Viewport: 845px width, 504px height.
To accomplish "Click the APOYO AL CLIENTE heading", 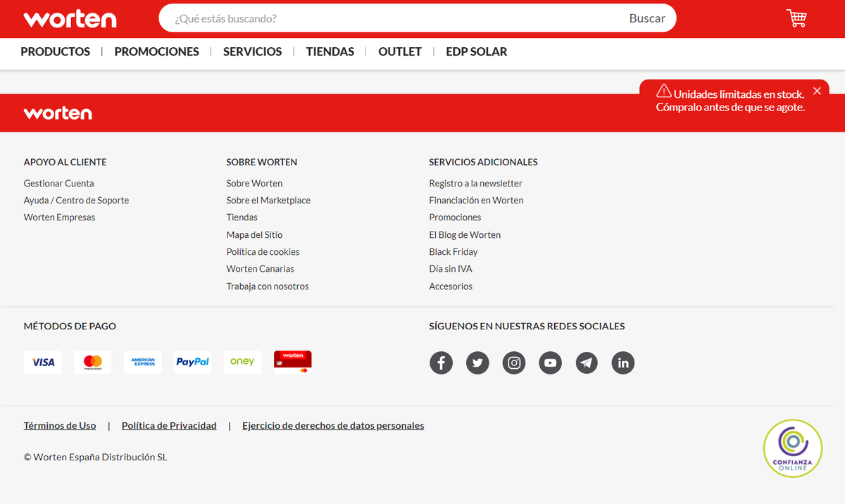I will click(65, 162).
